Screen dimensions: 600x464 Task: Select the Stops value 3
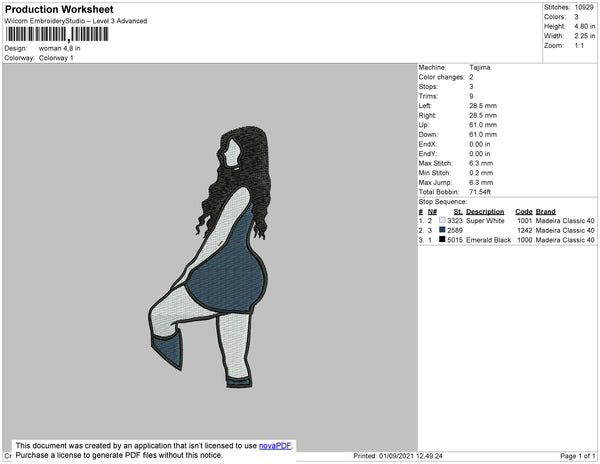pos(471,86)
